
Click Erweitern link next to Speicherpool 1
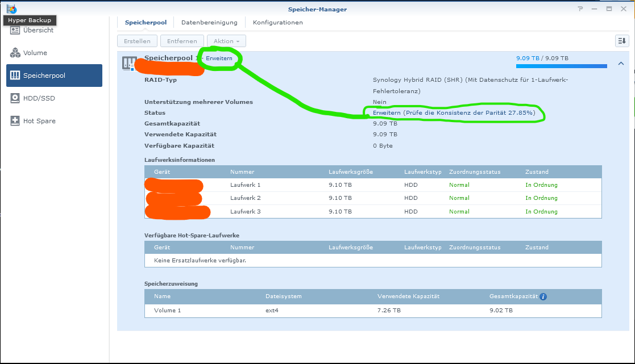coord(219,58)
